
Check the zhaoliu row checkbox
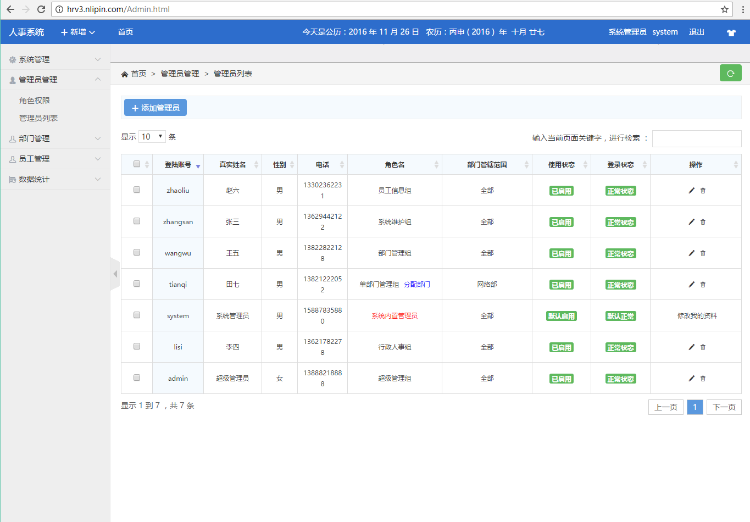(x=136, y=190)
